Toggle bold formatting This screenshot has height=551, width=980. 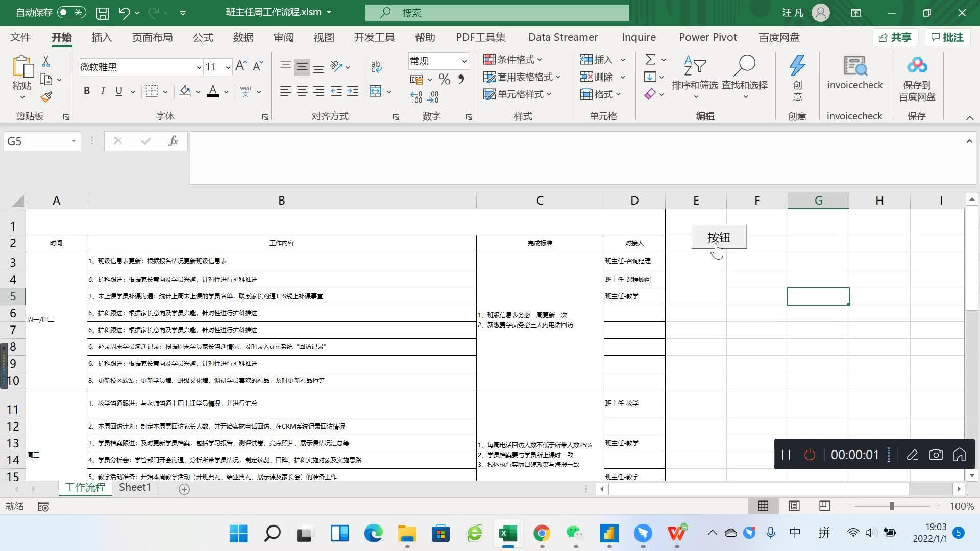87,91
